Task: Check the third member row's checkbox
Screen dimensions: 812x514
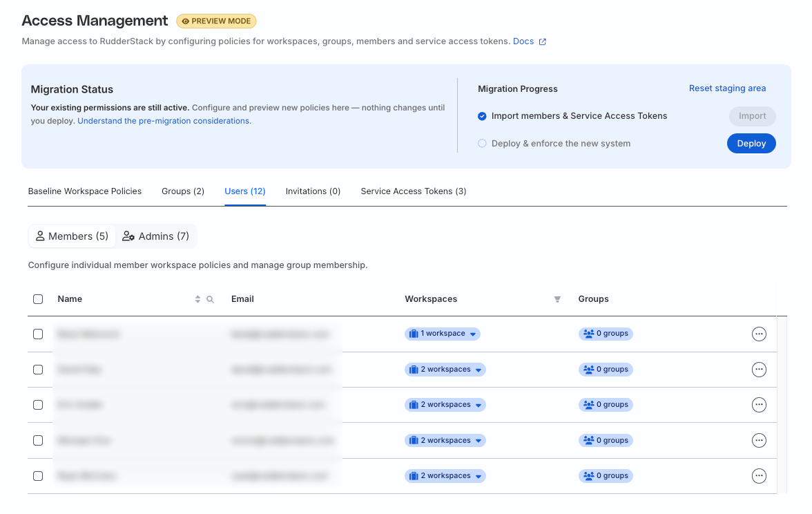Action: tap(38, 405)
